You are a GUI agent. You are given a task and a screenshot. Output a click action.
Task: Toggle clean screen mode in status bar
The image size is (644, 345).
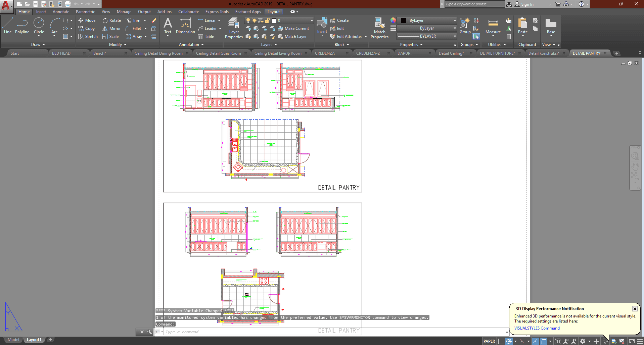pos(632,341)
